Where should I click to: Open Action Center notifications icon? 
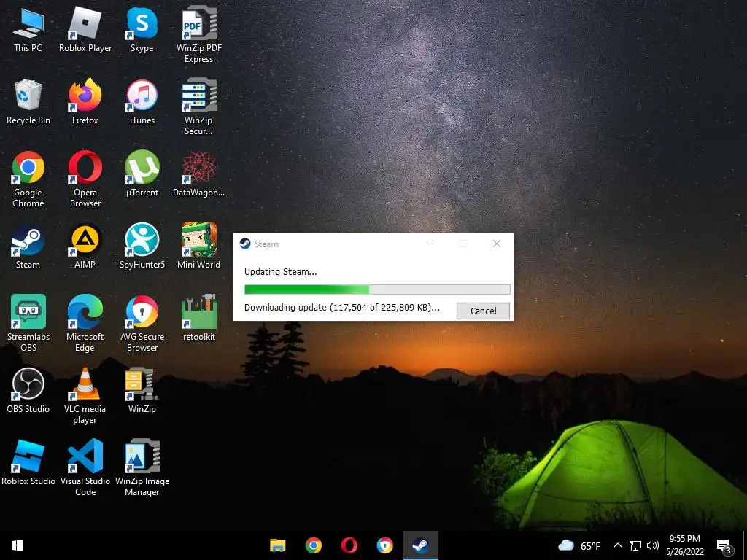[x=724, y=547]
